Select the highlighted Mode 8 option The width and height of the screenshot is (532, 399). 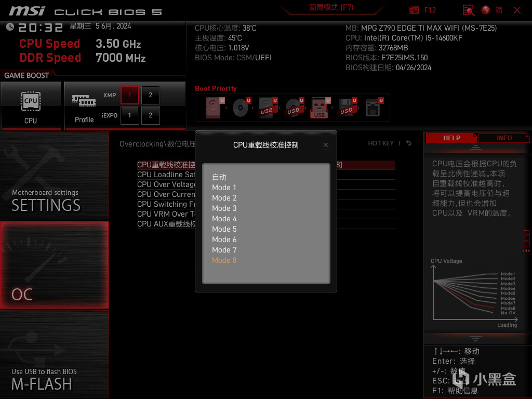pyautogui.click(x=224, y=261)
